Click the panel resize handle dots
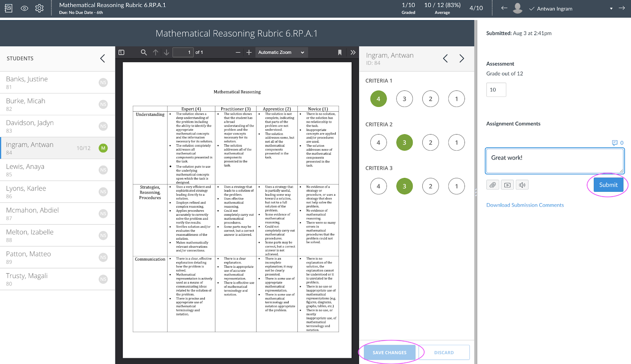This screenshot has width=631, height=364. click(x=476, y=192)
